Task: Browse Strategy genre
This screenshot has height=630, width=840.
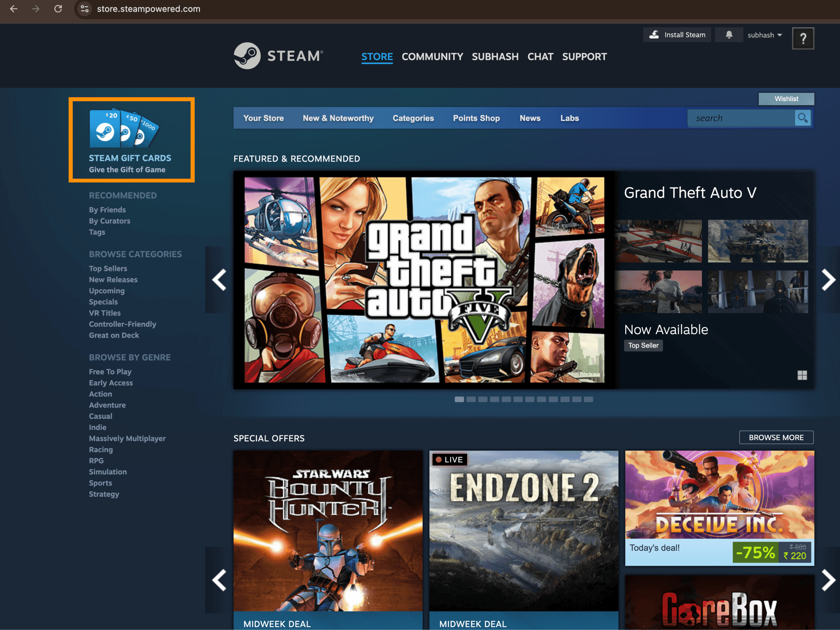Action: [x=104, y=494]
